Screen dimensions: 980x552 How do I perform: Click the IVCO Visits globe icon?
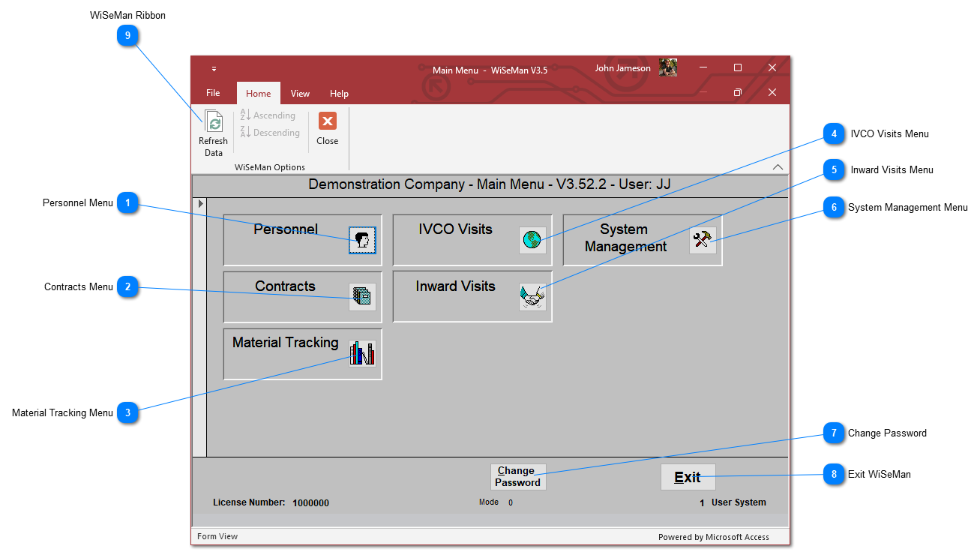532,240
